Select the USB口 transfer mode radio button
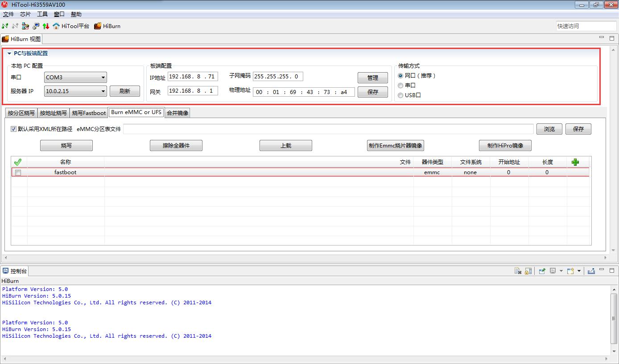This screenshot has height=364, width=619. (x=400, y=95)
